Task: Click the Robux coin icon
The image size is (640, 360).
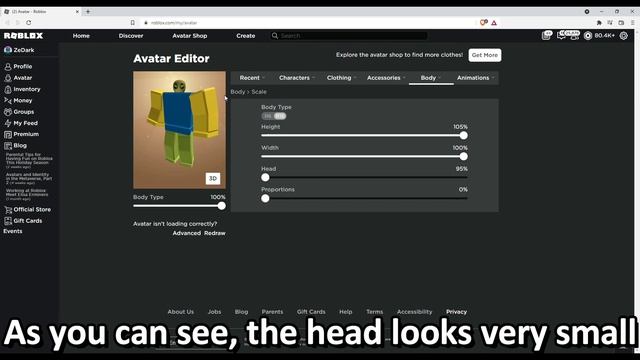Action: coord(588,36)
